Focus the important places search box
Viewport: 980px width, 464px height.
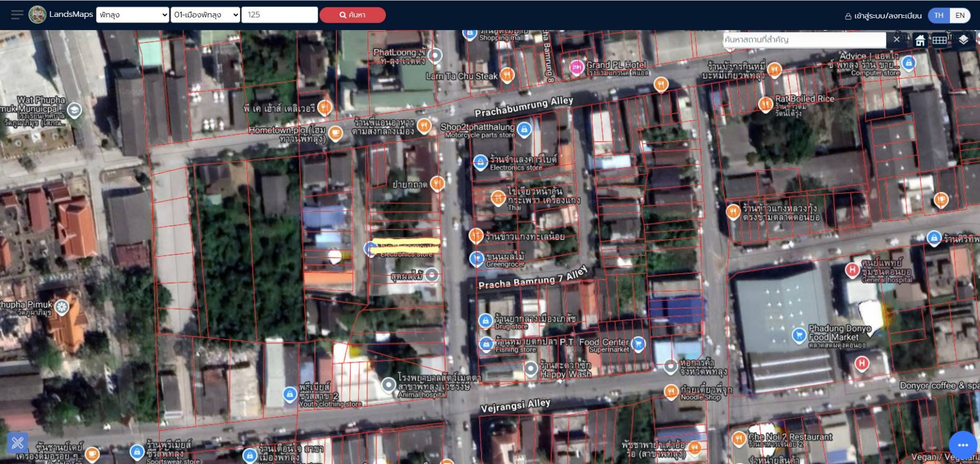point(804,40)
